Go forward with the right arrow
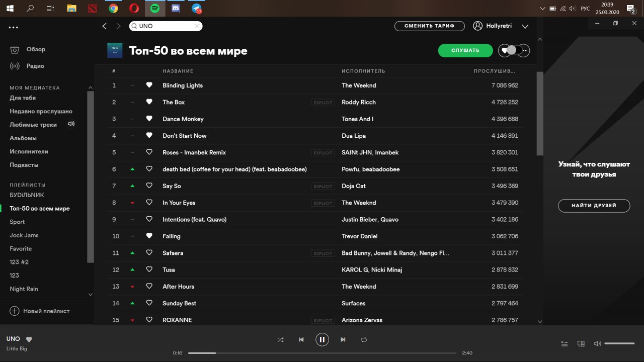The height and width of the screenshot is (362, 644). [x=119, y=26]
